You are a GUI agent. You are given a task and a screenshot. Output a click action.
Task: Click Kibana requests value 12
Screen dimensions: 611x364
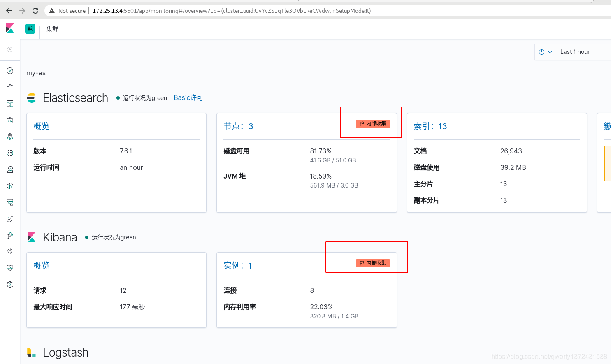pos(123,290)
